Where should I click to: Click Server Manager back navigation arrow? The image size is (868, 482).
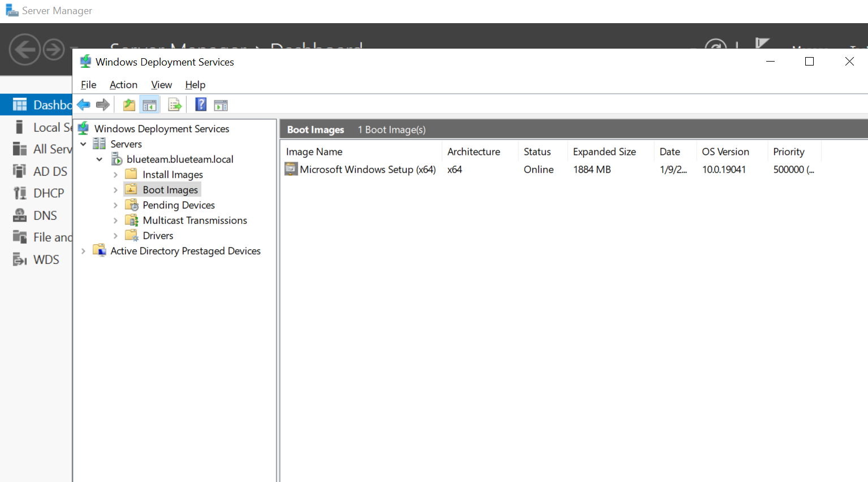[25, 50]
